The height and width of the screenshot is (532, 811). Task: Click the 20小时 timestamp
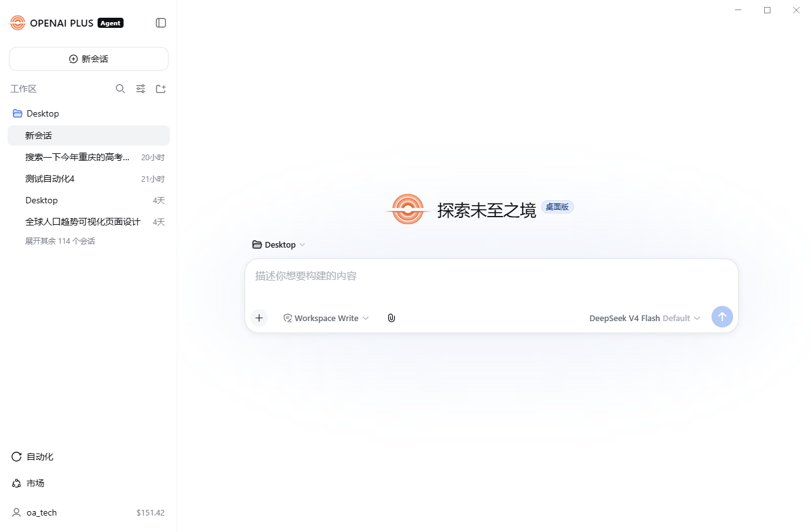pos(153,157)
